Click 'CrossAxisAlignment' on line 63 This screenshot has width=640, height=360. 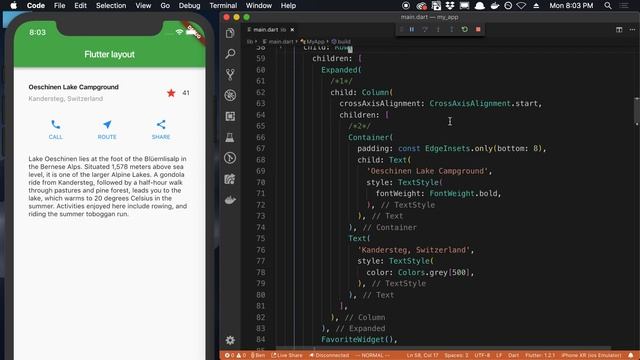click(470, 104)
